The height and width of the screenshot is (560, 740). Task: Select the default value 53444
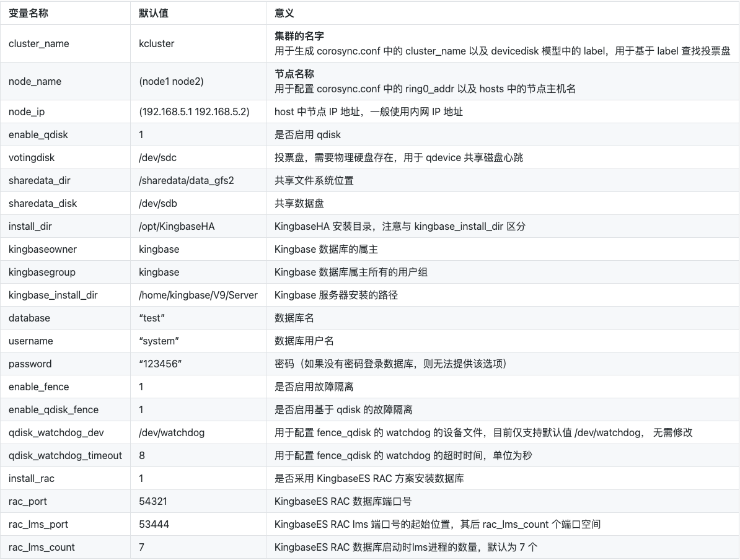pos(154,524)
